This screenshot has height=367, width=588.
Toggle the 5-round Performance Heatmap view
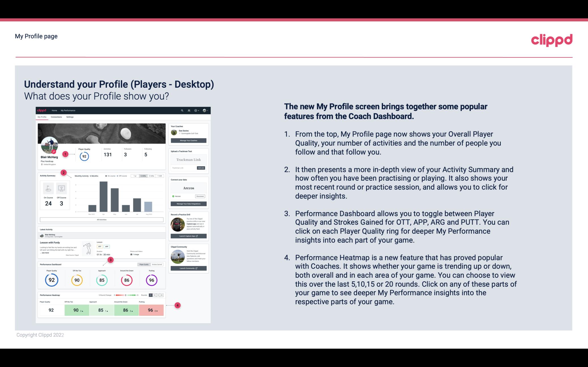tap(151, 295)
